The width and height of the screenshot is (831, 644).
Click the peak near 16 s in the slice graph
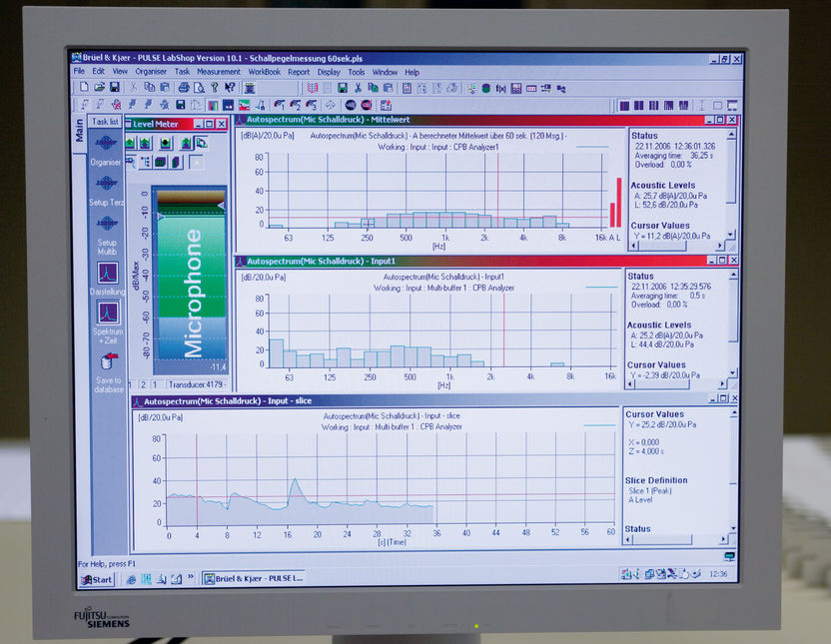[x=295, y=481]
